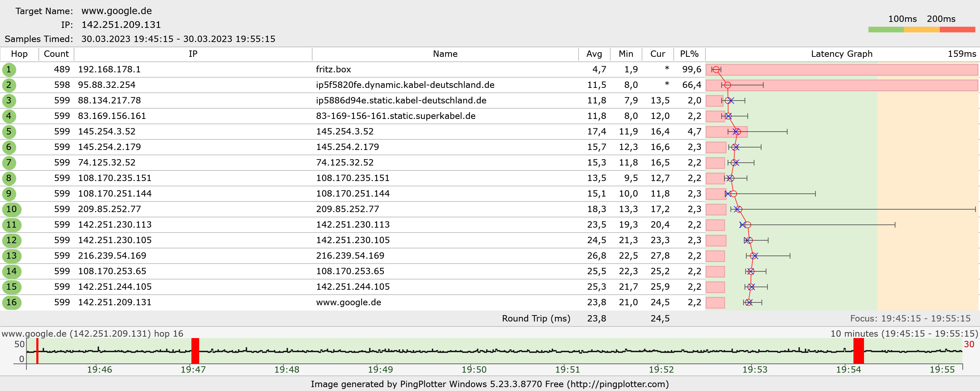Select the fritz.box row name
Viewport: 980px width, 391px height.
(333, 70)
